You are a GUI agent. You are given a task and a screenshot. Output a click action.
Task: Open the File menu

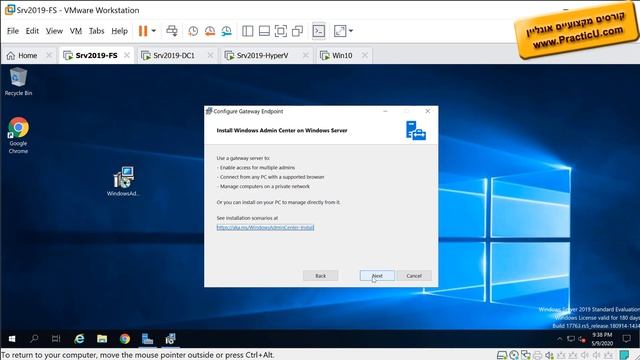(x=13, y=31)
